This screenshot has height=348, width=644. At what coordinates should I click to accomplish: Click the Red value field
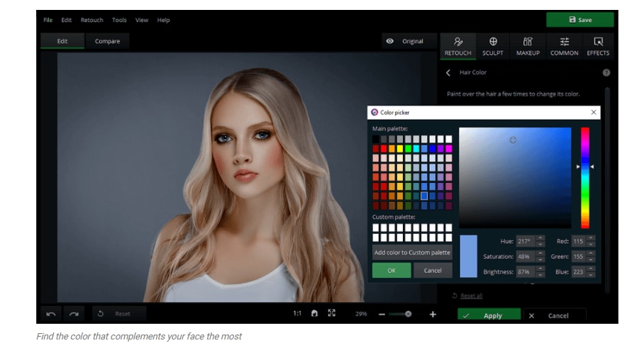pyautogui.click(x=579, y=241)
